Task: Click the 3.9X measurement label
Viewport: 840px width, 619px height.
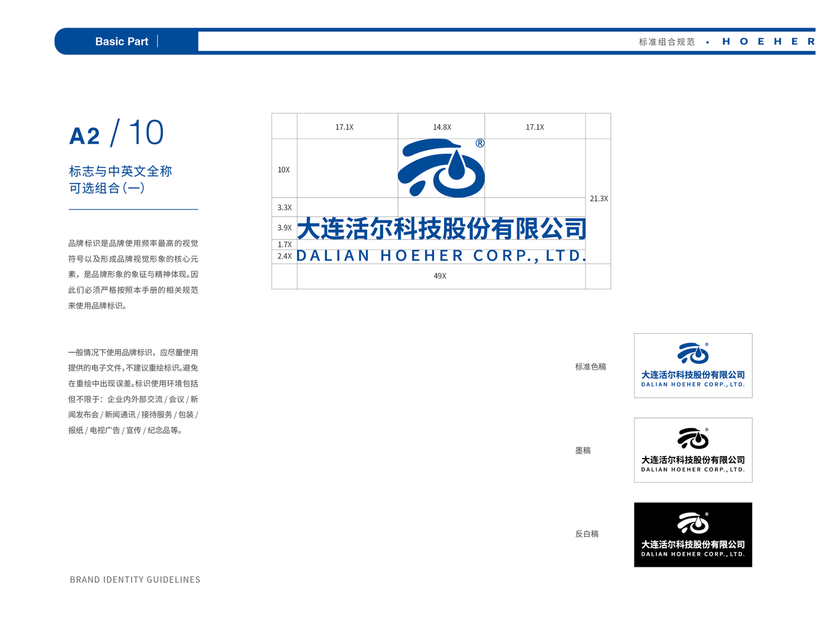Action: coord(285,227)
